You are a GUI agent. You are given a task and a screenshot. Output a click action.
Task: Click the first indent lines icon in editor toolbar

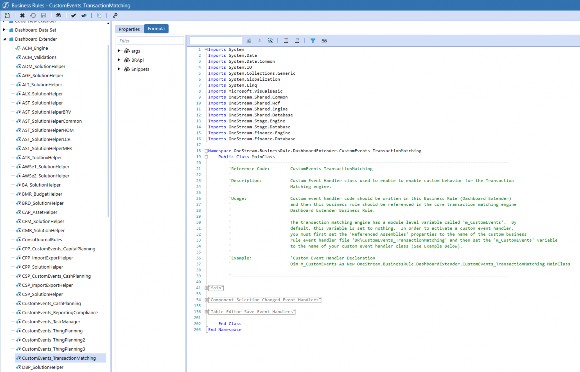pyautogui.click(x=286, y=41)
